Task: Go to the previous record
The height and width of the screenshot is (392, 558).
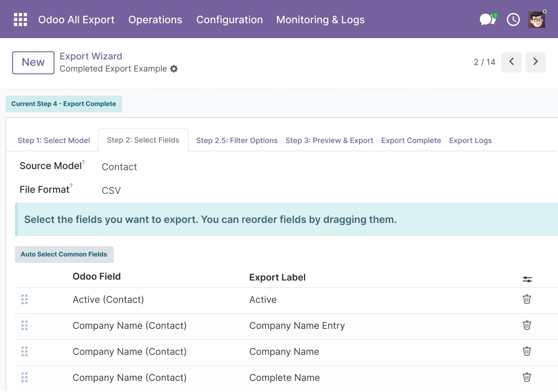Action: pyautogui.click(x=511, y=62)
